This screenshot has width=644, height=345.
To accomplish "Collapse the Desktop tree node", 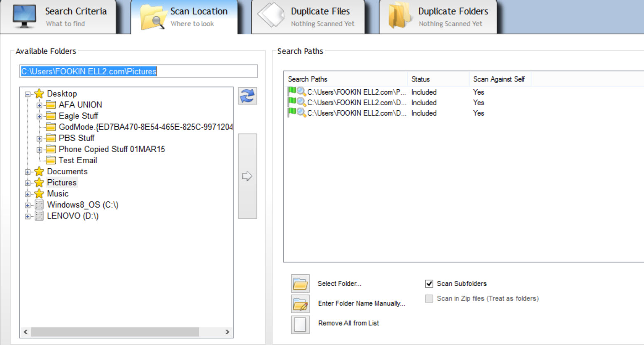I will pos(28,94).
